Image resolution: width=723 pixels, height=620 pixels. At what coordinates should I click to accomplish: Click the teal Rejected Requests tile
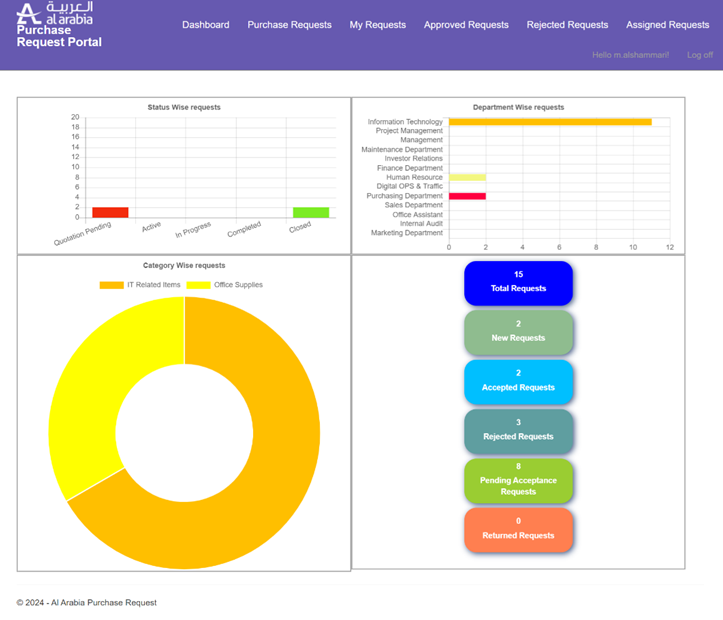pyautogui.click(x=518, y=430)
